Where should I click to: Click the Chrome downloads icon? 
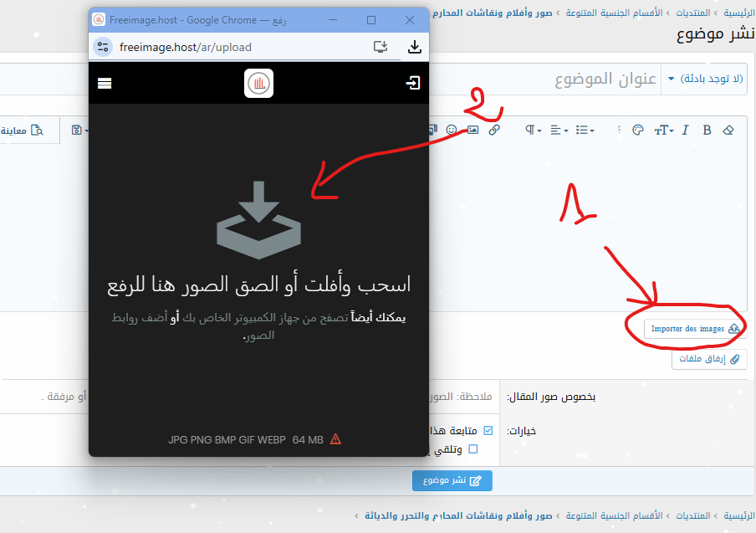[x=415, y=47]
